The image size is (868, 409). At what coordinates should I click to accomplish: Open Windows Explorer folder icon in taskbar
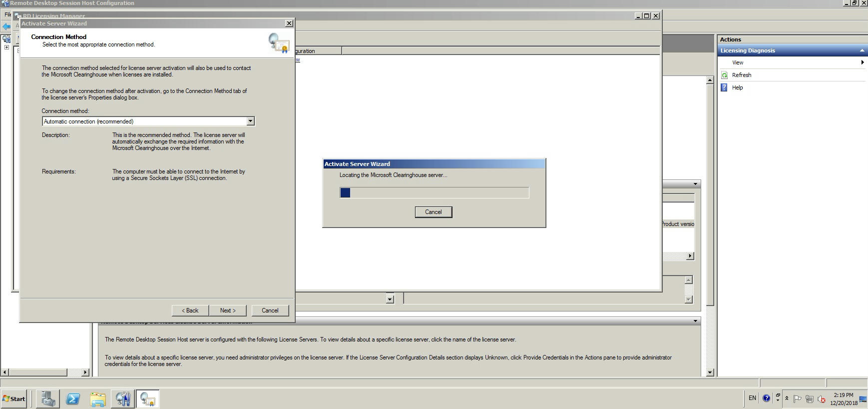pyautogui.click(x=98, y=398)
